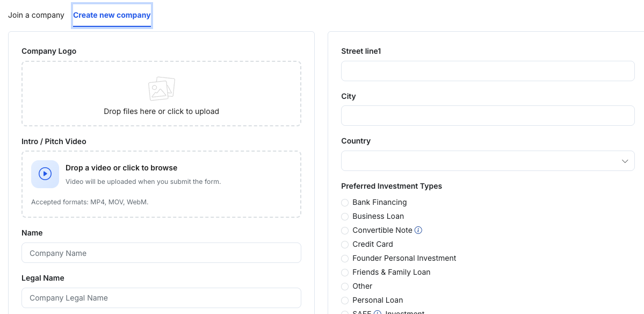Select the Business Loan option
The image size is (644, 314).
345,217
